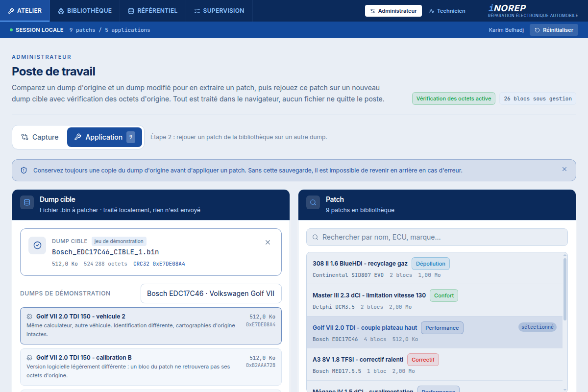Click the Supervision checklist icon
588x392 pixels.
[197, 11]
